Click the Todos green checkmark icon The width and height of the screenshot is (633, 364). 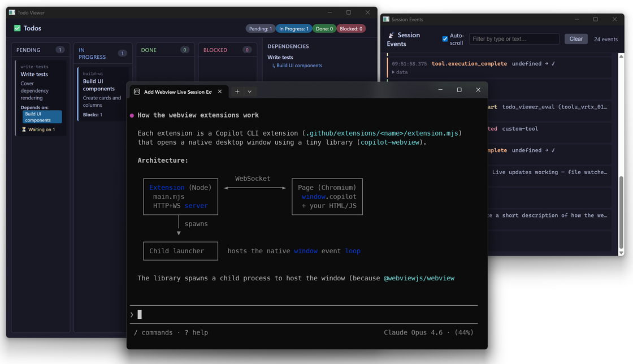(x=18, y=28)
